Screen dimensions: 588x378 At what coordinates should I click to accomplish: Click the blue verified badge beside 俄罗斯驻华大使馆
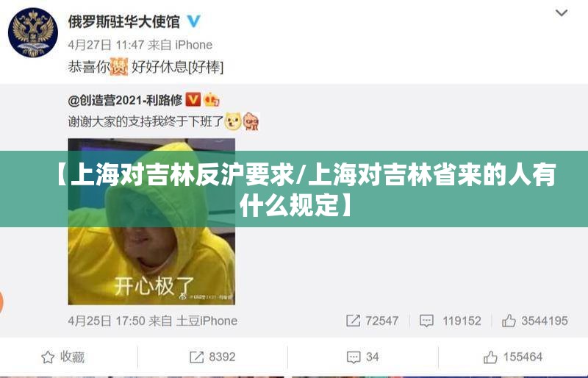pos(193,21)
